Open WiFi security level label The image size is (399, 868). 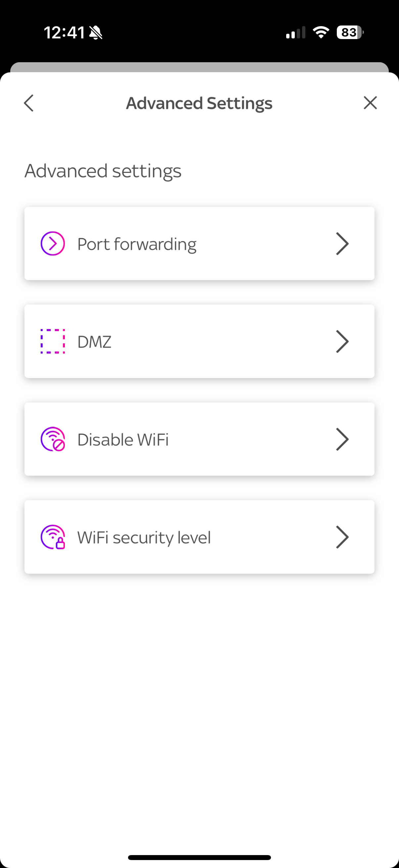click(x=144, y=537)
